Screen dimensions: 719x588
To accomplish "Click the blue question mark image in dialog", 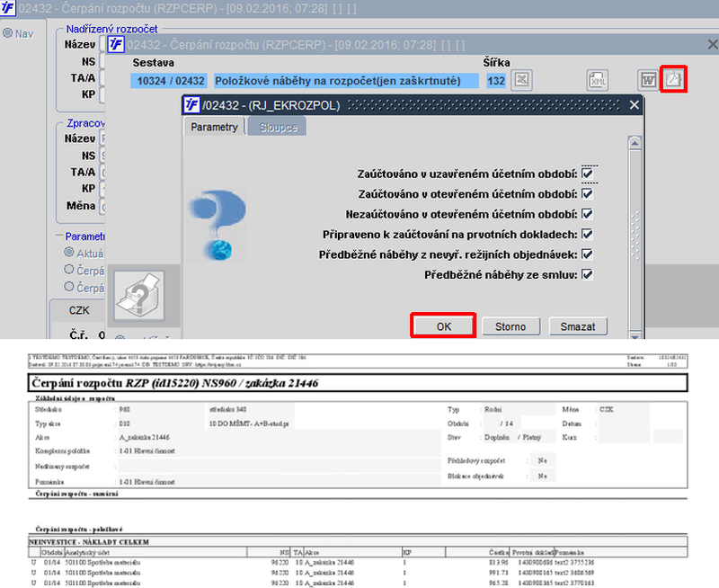I will pyautogui.click(x=217, y=225).
